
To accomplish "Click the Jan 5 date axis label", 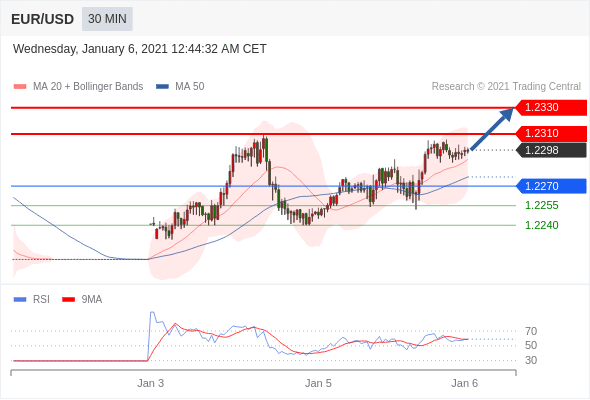I will point(318,383).
